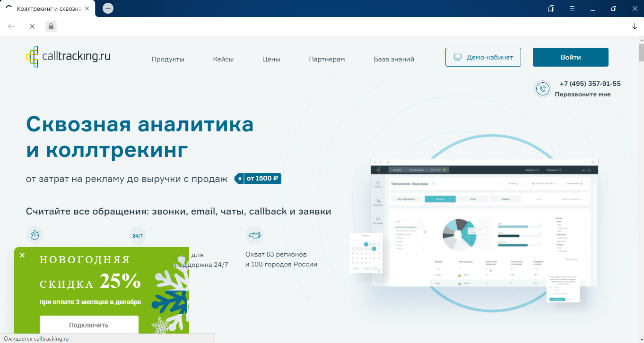Click the stopwatch feature icon
The height and width of the screenshot is (343, 644).
(x=35, y=235)
